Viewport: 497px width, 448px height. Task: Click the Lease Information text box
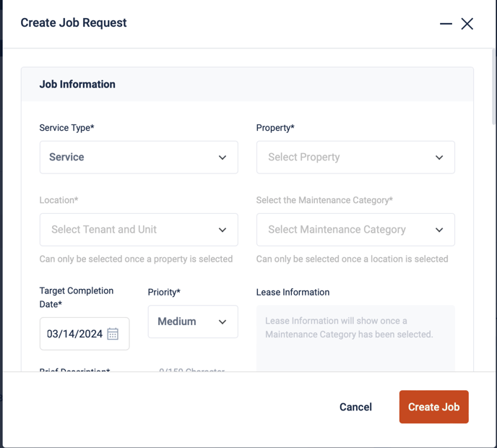[355, 337]
